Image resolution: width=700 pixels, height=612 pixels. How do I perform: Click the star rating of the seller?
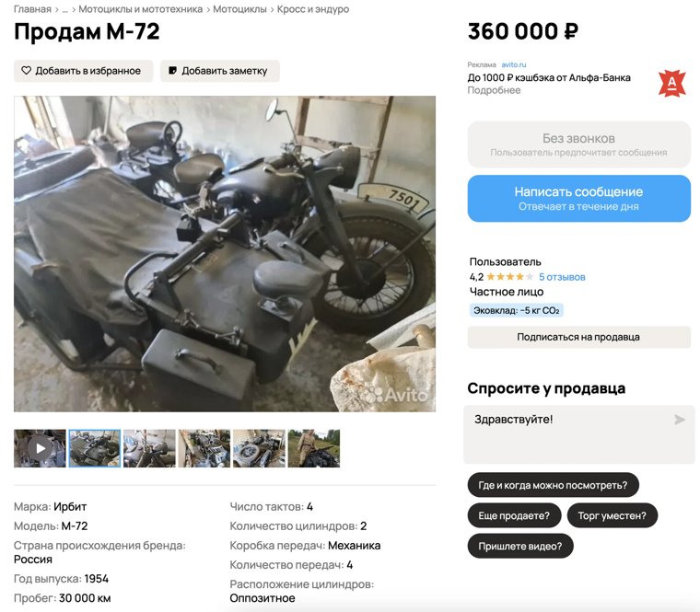point(509,277)
